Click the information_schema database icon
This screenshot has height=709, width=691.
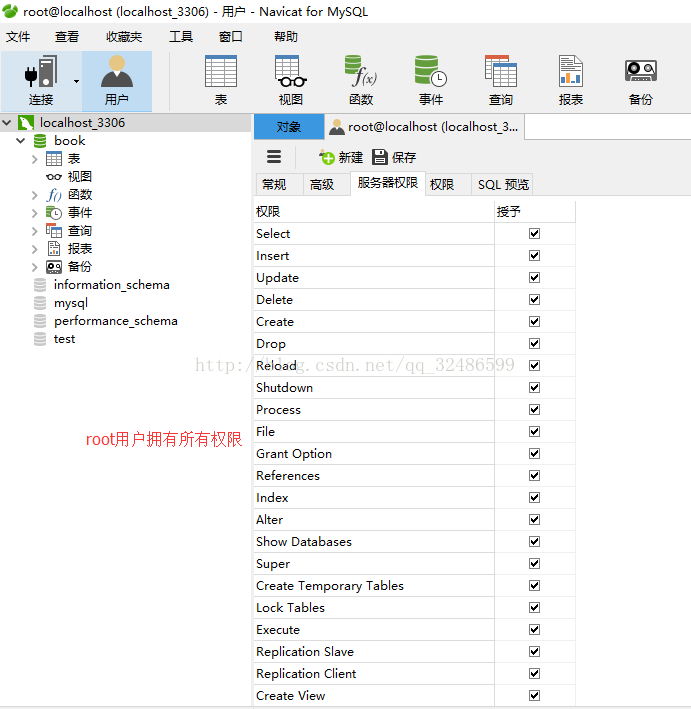click(x=40, y=285)
